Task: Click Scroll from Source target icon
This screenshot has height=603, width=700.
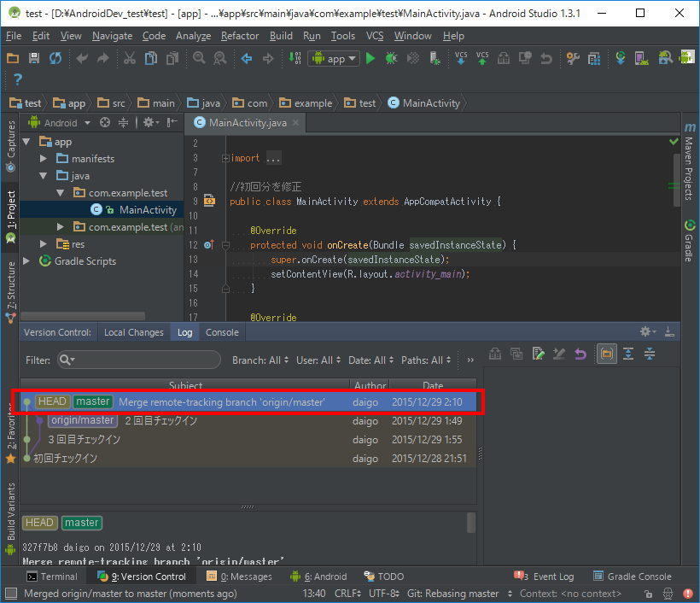Action: [x=105, y=122]
